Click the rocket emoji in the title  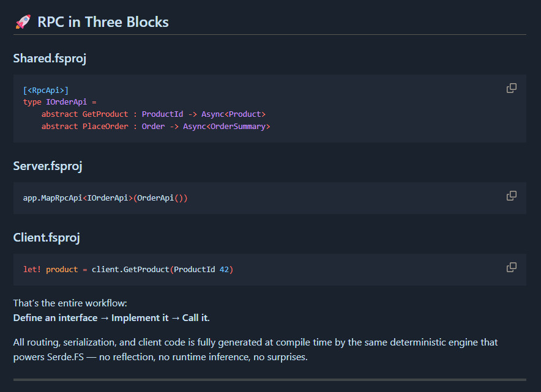23,22
